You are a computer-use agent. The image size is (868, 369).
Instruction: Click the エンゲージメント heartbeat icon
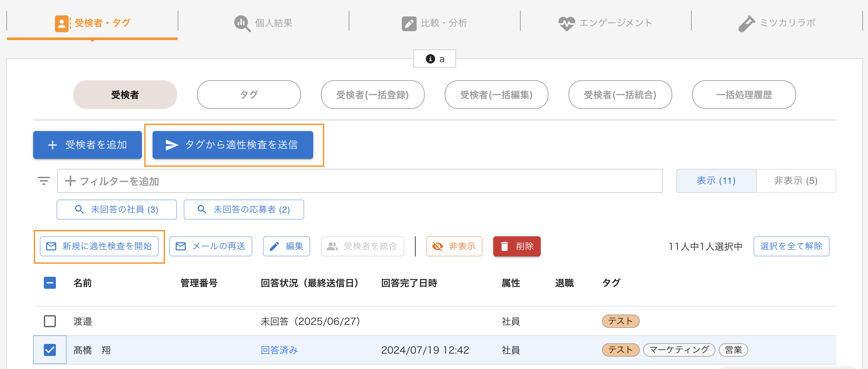(x=566, y=23)
